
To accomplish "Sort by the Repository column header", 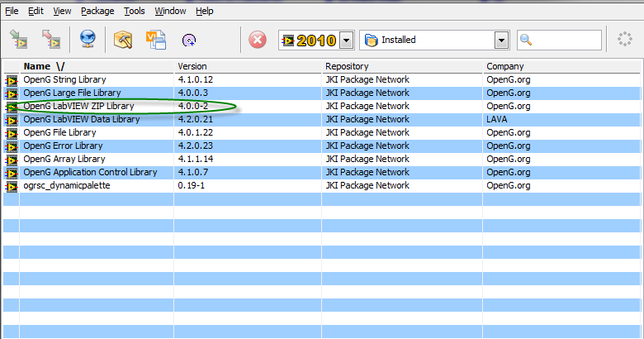I will pos(403,66).
